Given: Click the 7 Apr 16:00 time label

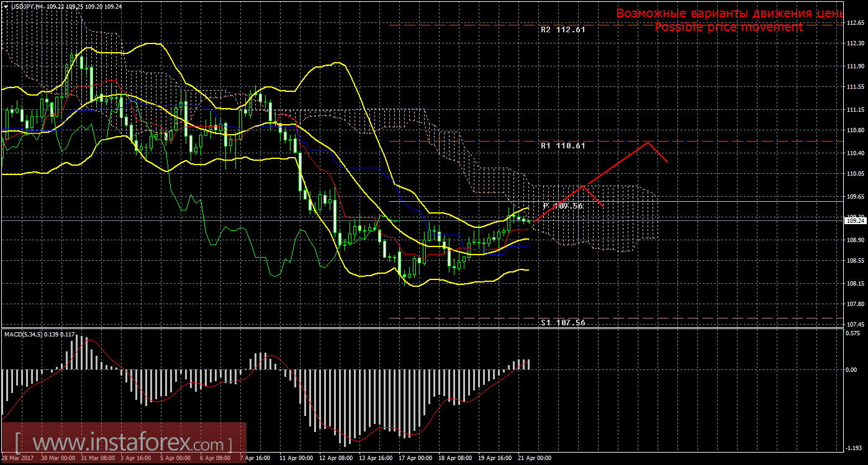Looking at the screenshot, I should pos(255,458).
